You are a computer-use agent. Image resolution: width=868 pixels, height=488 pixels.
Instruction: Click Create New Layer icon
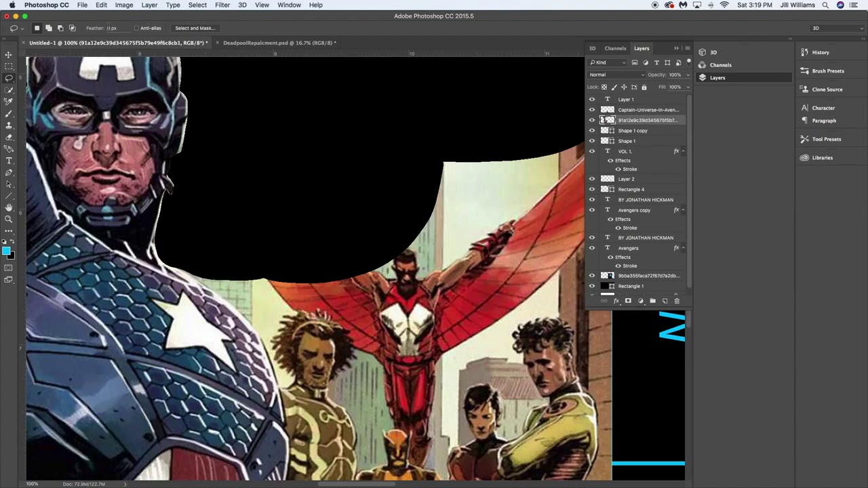[665, 301]
